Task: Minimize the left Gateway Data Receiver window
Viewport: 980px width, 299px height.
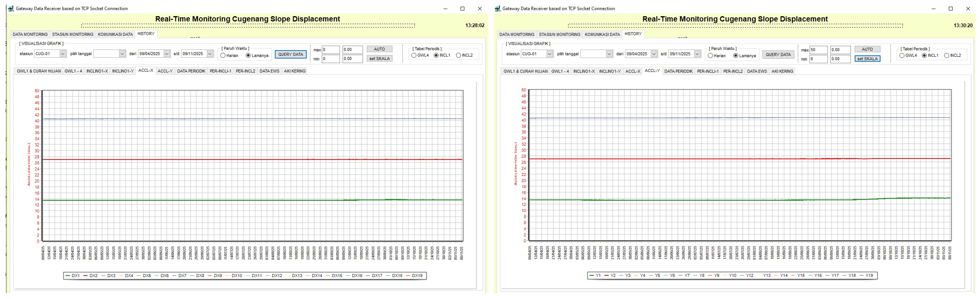Action: (x=445, y=9)
